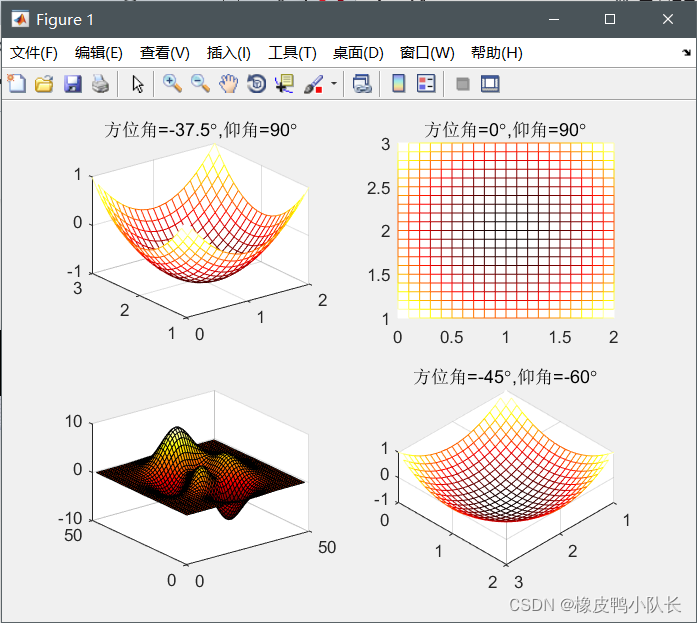Maximize the Figure 1 window
697x623 pixels.
pyautogui.click(x=610, y=19)
